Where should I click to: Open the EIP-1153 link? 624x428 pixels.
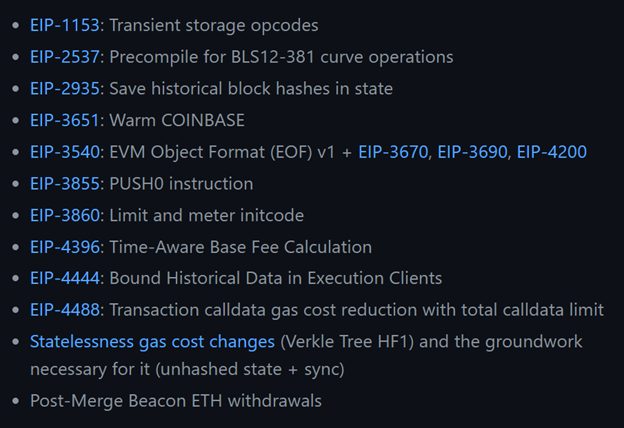tap(64, 25)
